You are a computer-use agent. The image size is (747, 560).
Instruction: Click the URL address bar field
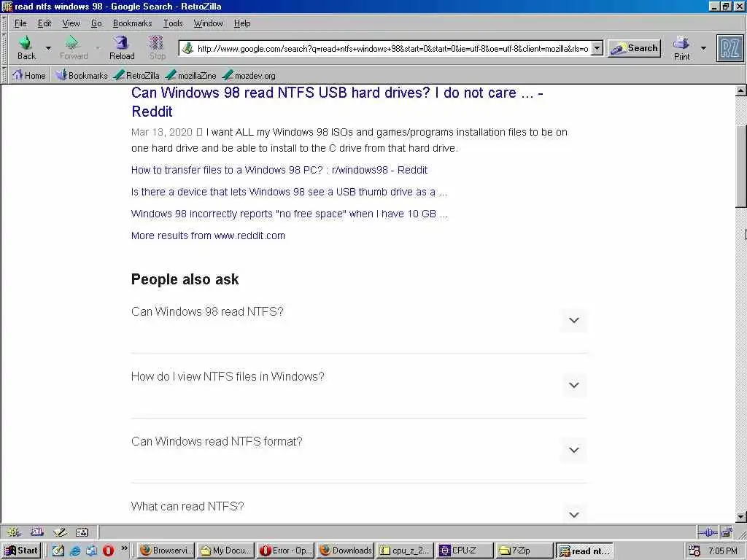pyautogui.click(x=392, y=48)
